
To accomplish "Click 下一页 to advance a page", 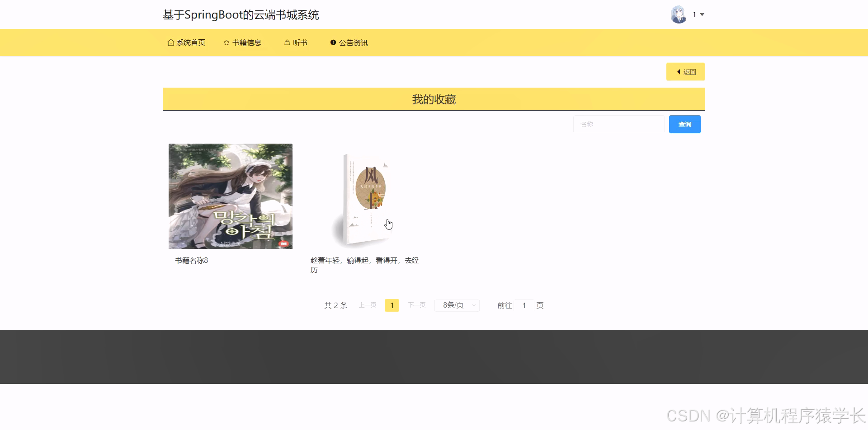I will tap(416, 305).
